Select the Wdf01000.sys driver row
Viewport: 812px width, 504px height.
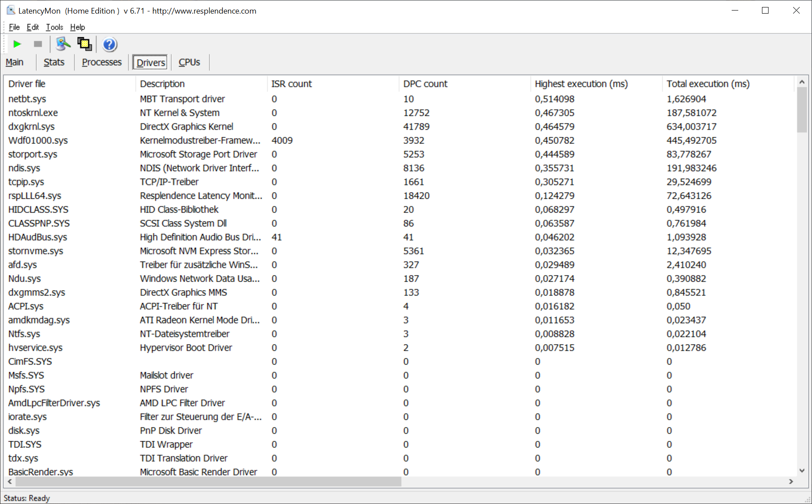[x=400, y=140]
